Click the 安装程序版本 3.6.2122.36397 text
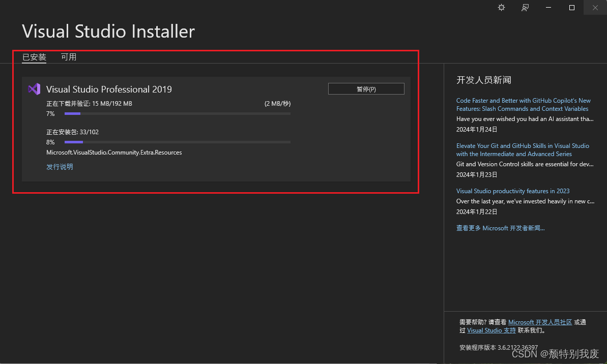 point(499,348)
